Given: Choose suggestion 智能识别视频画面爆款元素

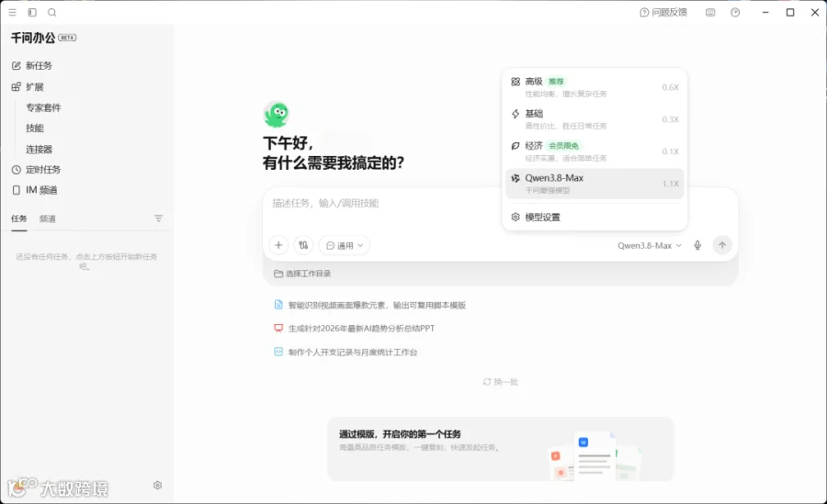Looking at the screenshot, I should pos(370,305).
